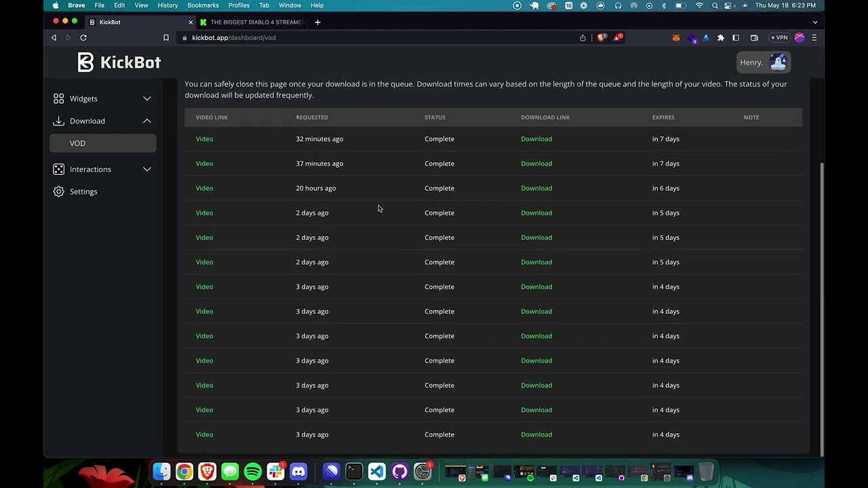Go back using the browser back arrow
Viewport: 868px width, 488px height.
[x=54, y=38]
